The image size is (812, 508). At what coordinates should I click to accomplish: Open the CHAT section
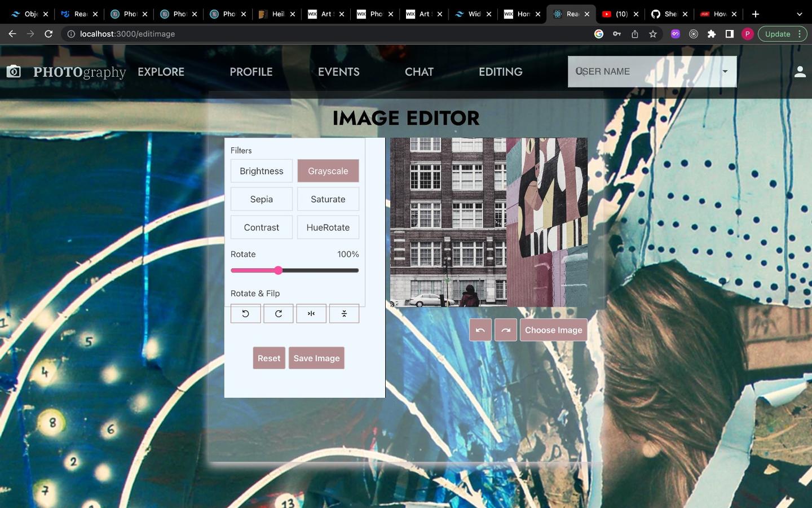[x=419, y=72]
